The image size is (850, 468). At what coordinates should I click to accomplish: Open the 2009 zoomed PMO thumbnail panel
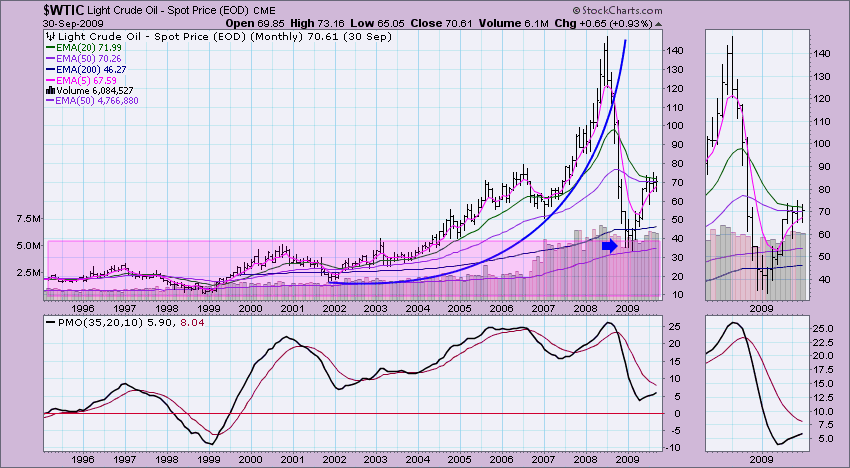tap(757, 383)
